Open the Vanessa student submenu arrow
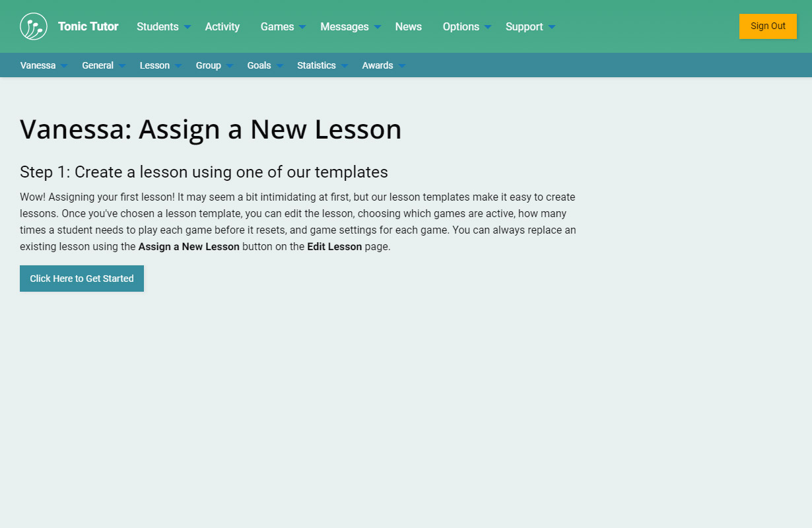Image resolution: width=812 pixels, height=528 pixels. point(64,66)
